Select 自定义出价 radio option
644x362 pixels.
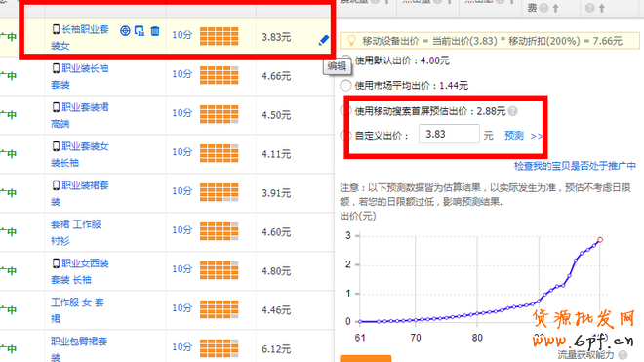coord(346,136)
